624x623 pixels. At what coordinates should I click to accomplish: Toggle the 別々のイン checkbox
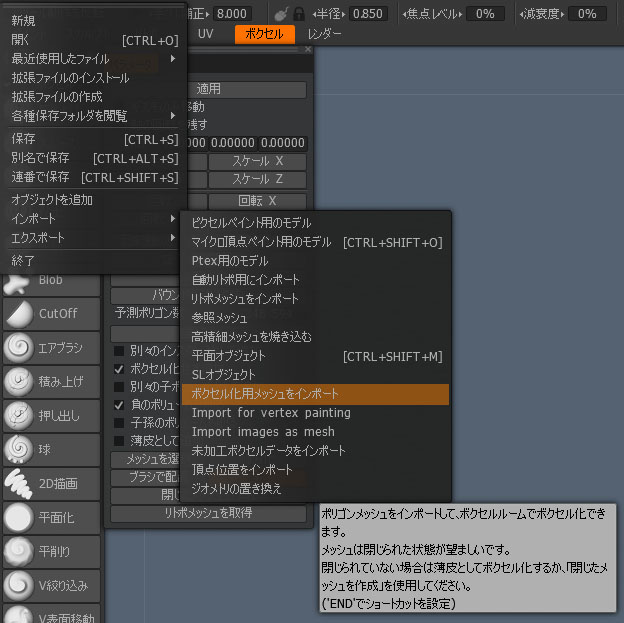pos(119,351)
